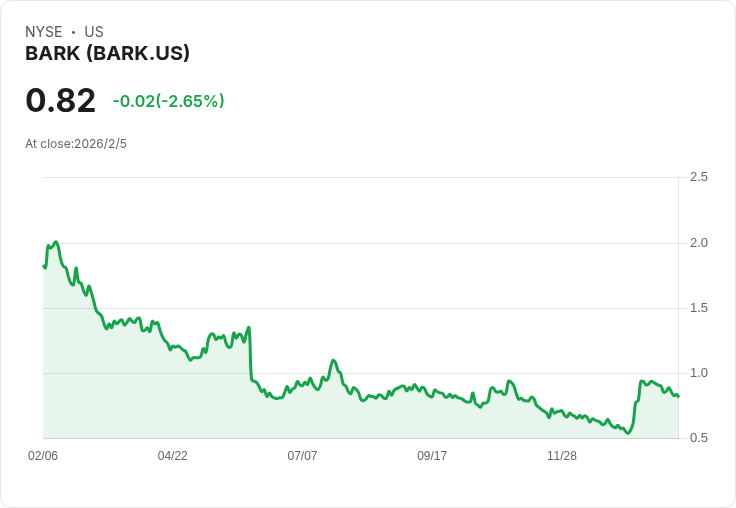736x508 pixels.
Task: Click the 1.5 price axis label
Action: (698, 308)
